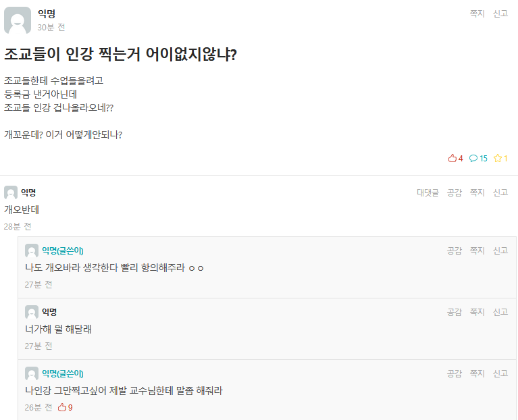Viewport: 518px width, 420px height.
Task: Click the post author's profile avatar
Action: (x=18, y=20)
